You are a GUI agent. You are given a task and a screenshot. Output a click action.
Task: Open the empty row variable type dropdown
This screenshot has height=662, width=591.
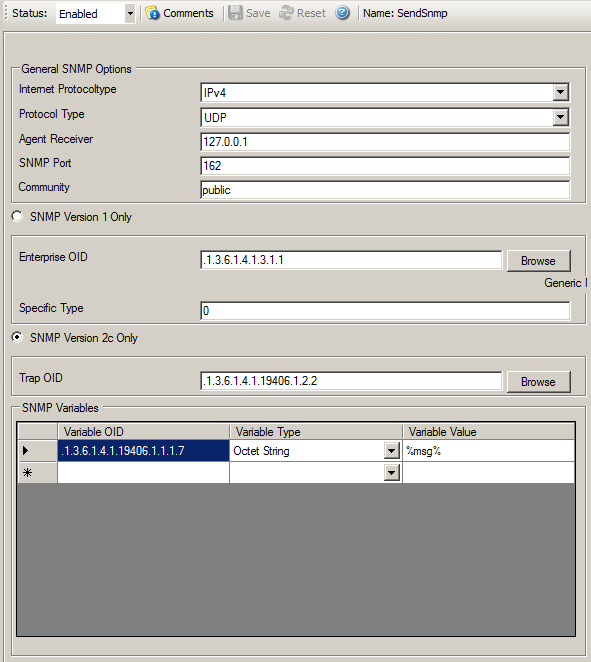pos(391,473)
